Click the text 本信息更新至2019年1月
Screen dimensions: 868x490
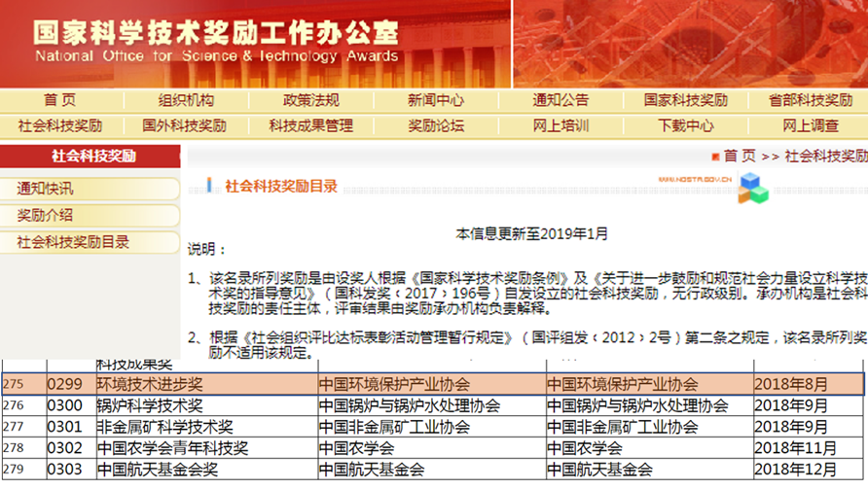(531, 234)
